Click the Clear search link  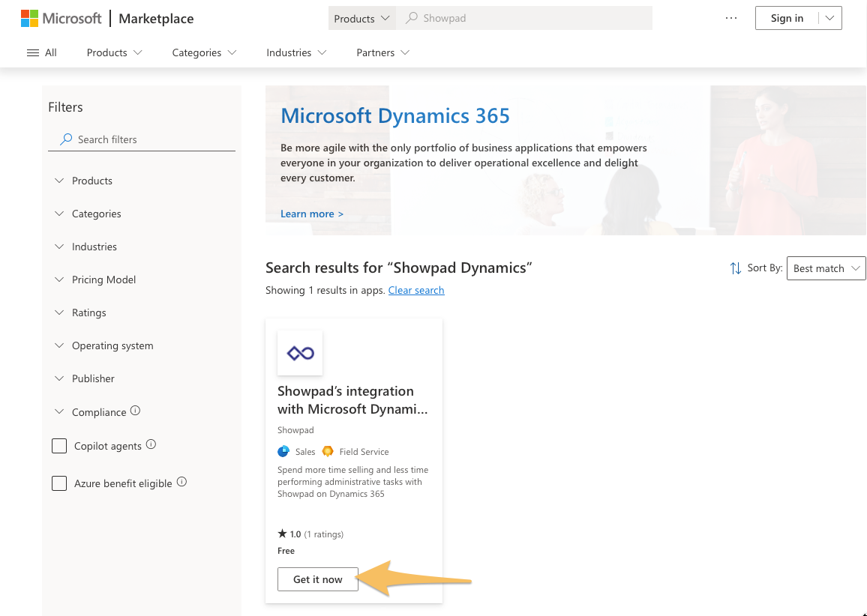(x=416, y=290)
